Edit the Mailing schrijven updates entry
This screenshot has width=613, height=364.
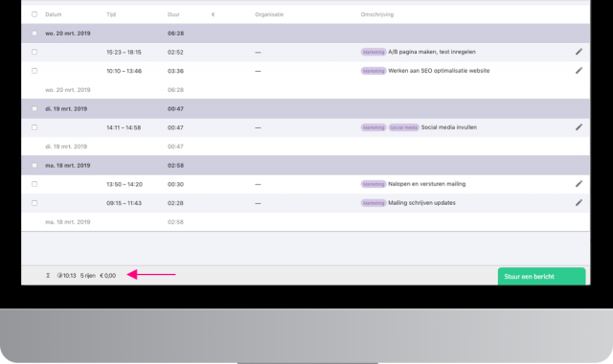coord(579,202)
